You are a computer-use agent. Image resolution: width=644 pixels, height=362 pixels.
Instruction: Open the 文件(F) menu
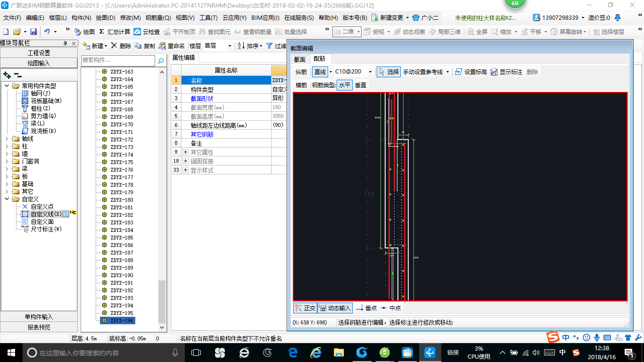(x=12, y=18)
